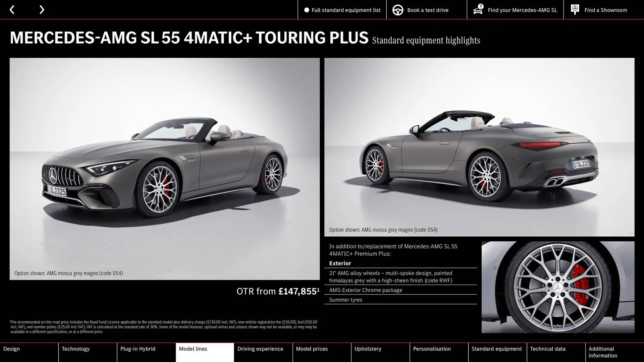This screenshot has width=644, height=362.
Task: Open the Upholstery tab
Action: point(368,349)
